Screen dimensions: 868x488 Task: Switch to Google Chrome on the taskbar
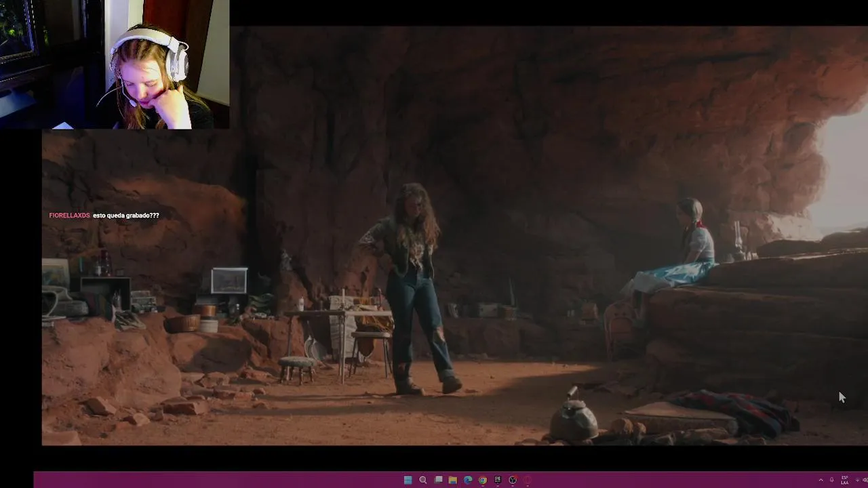tap(482, 480)
